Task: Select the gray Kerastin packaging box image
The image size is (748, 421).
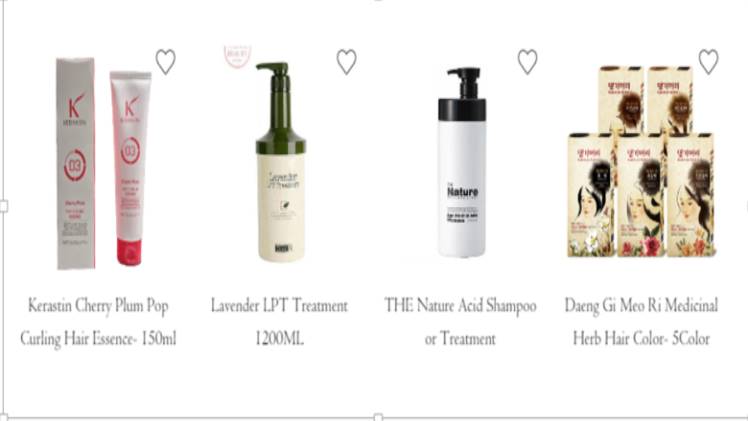Action: [75, 164]
